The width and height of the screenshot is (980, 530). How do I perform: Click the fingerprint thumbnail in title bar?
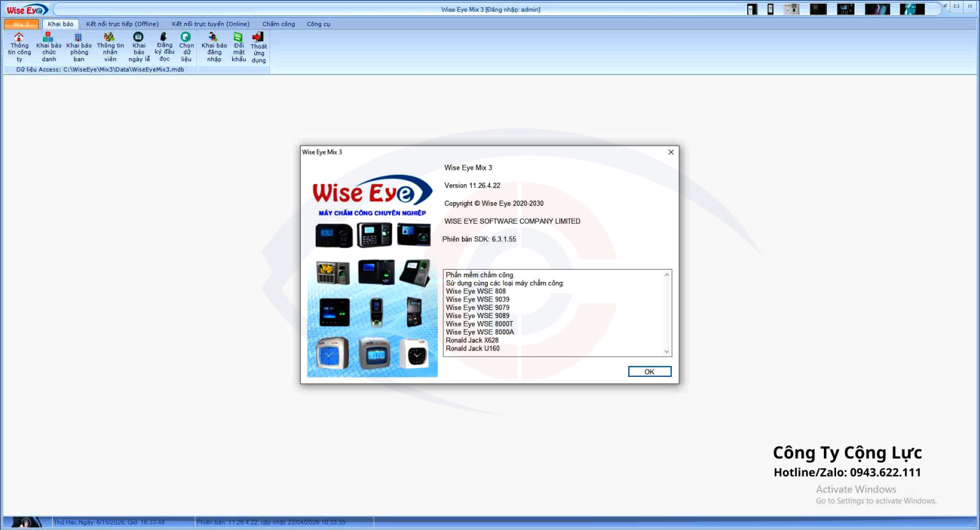tap(877, 9)
